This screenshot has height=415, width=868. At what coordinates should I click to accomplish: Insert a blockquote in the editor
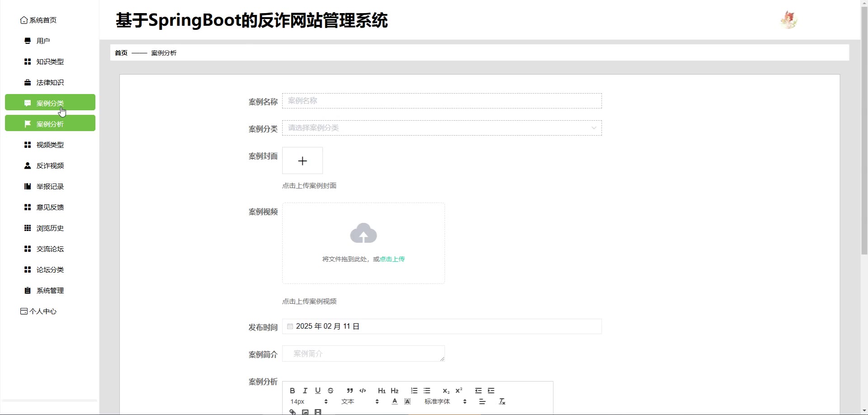tap(350, 391)
